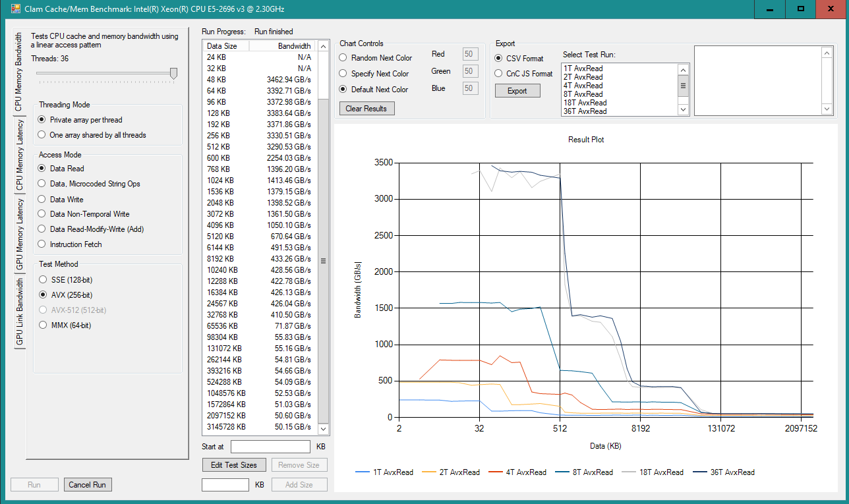Open the GPU Link Bandwidth tab
This screenshot has width=849, height=504.
[x=20, y=311]
